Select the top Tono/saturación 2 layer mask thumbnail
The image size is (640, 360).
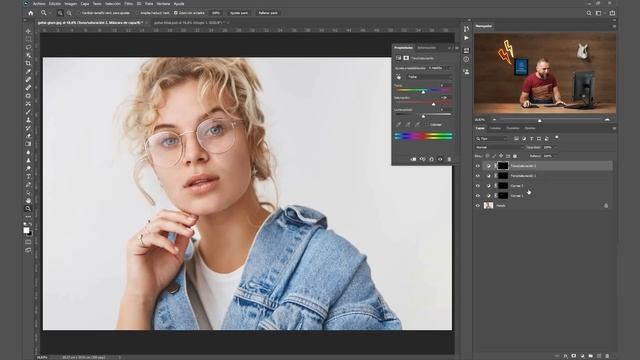click(503, 166)
